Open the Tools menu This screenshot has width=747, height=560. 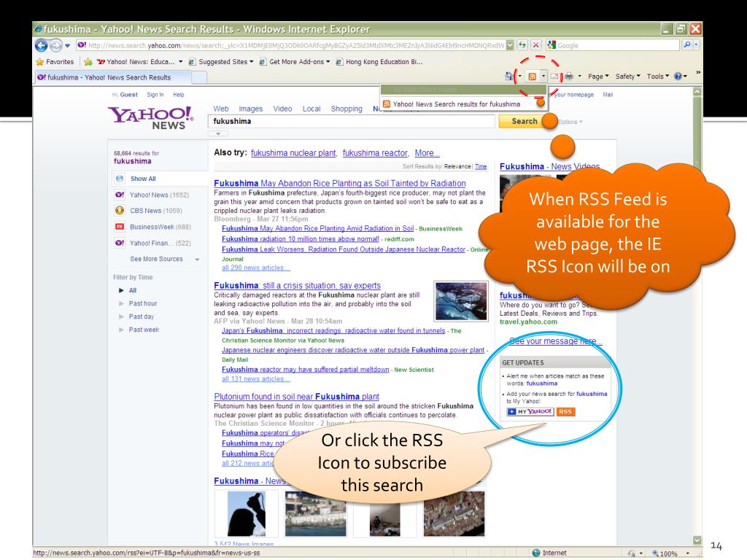click(x=658, y=76)
